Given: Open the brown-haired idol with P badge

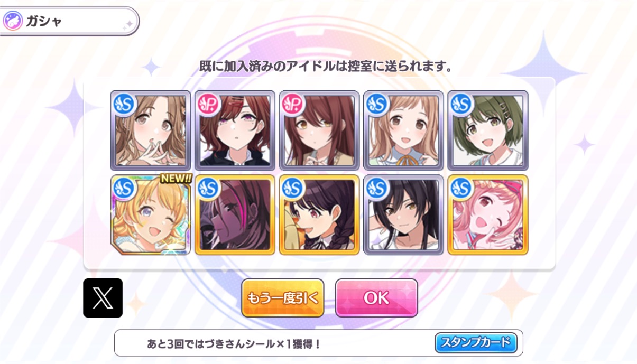Looking at the screenshot, I should 319,130.
